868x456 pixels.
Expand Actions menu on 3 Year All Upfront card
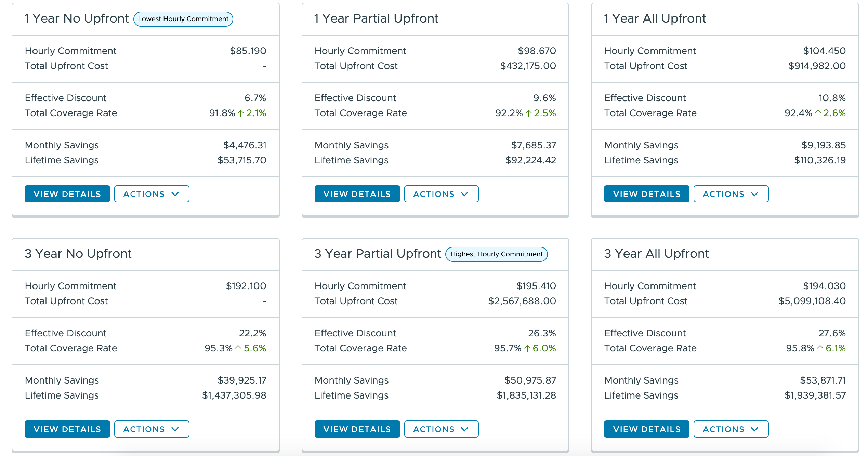point(731,429)
